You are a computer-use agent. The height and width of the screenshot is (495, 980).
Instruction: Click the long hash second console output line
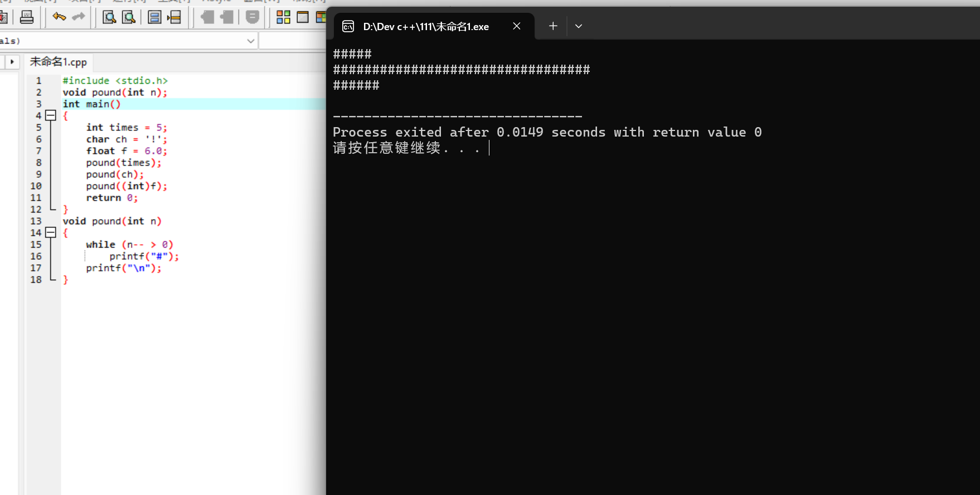462,70
